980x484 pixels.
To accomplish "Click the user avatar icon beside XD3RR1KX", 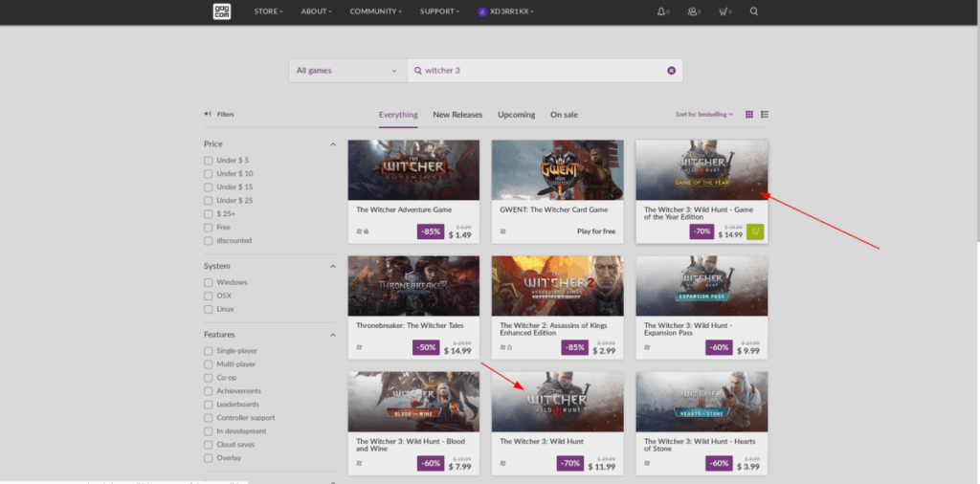I will pyautogui.click(x=482, y=11).
